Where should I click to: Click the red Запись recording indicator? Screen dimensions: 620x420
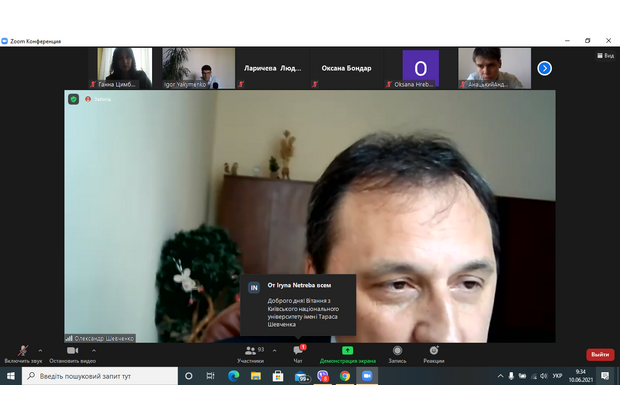pyautogui.click(x=98, y=99)
